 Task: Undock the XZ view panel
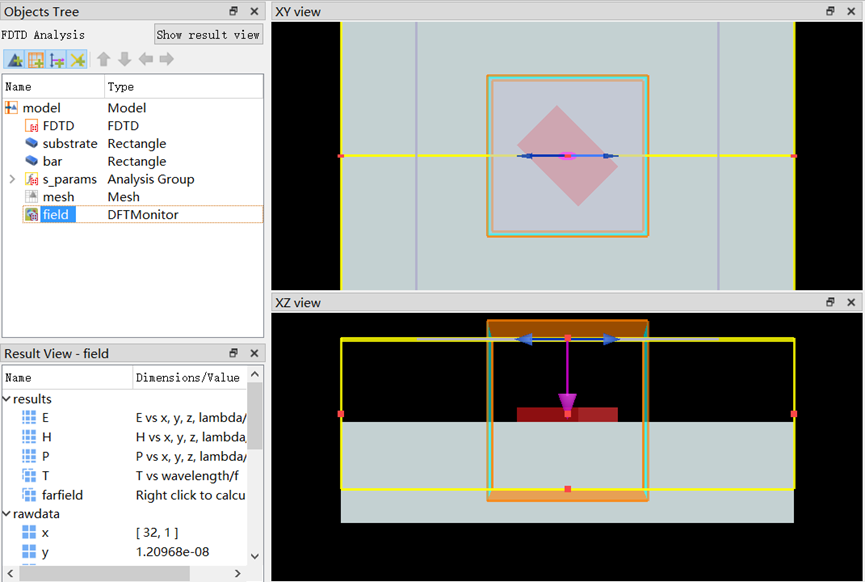(x=830, y=302)
